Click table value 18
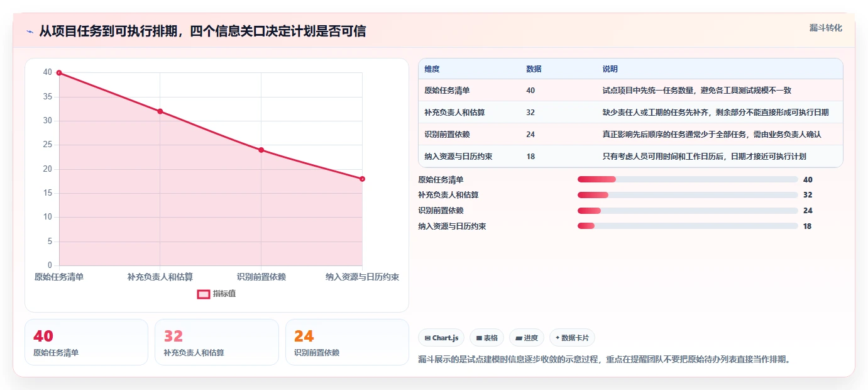Viewport: 868px width, 390px height. [x=530, y=157]
